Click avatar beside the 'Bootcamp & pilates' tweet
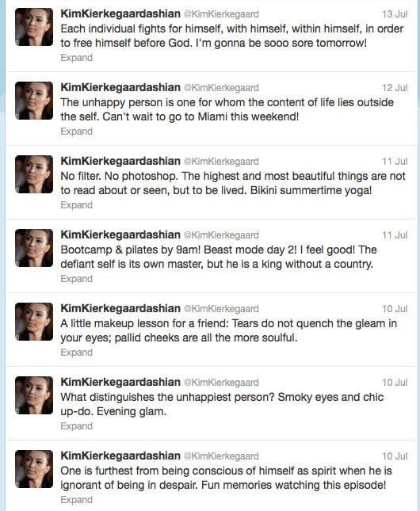 coord(34,248)
